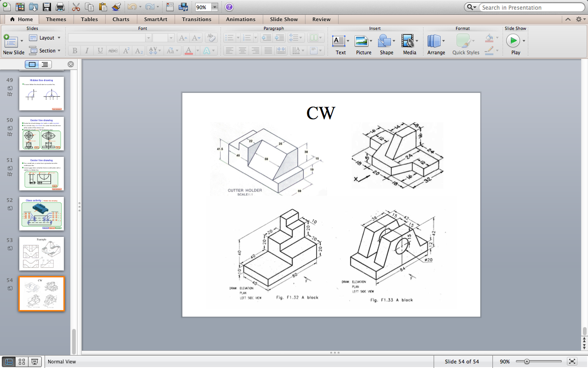Click the New Slide icon
The image size is (588, 368).
[x=11, y=41]
